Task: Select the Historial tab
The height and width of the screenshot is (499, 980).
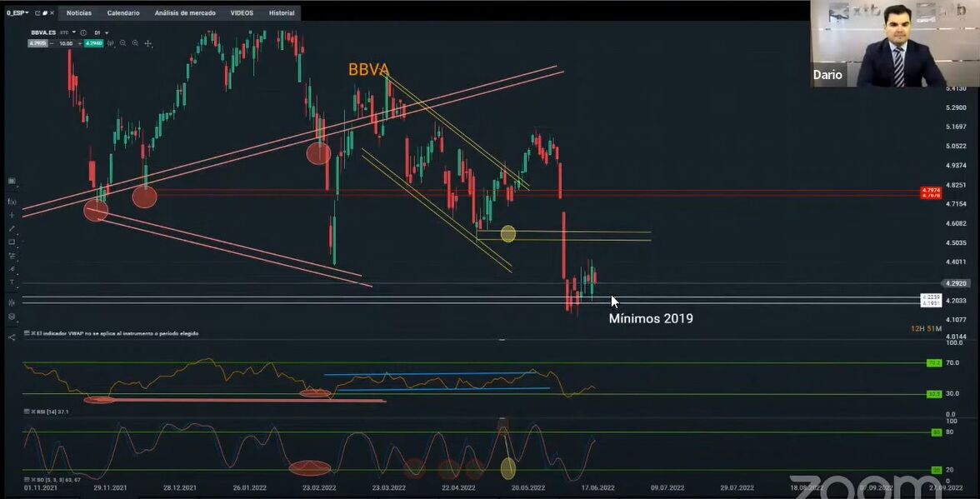Action: point(282,13)
